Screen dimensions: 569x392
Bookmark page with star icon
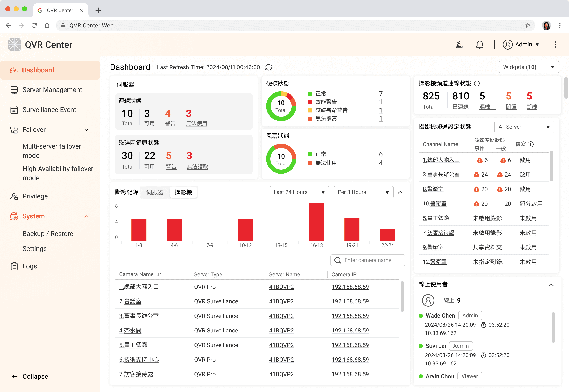click(x=528, y=26)
